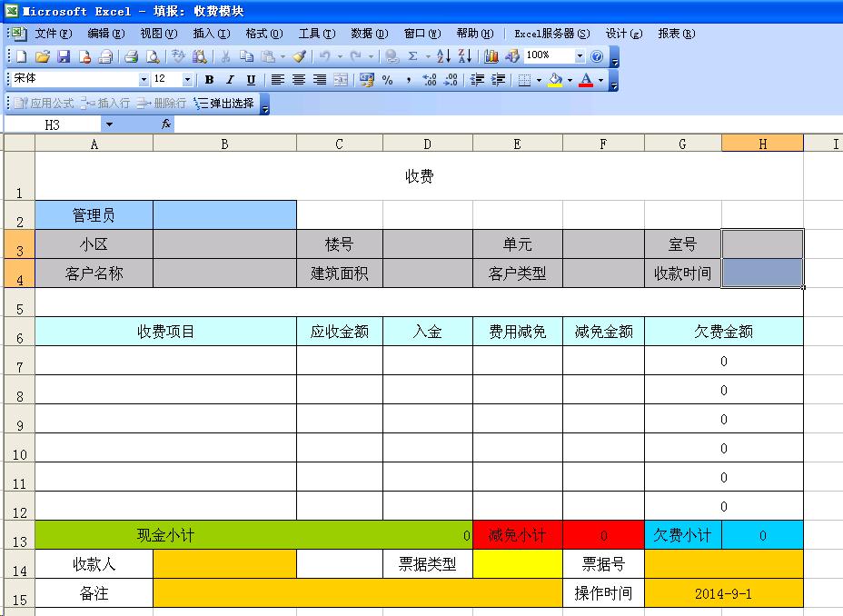Open the 视图 menu
Image resolution: width=843 pixels, height=616 pixels.
159,34
